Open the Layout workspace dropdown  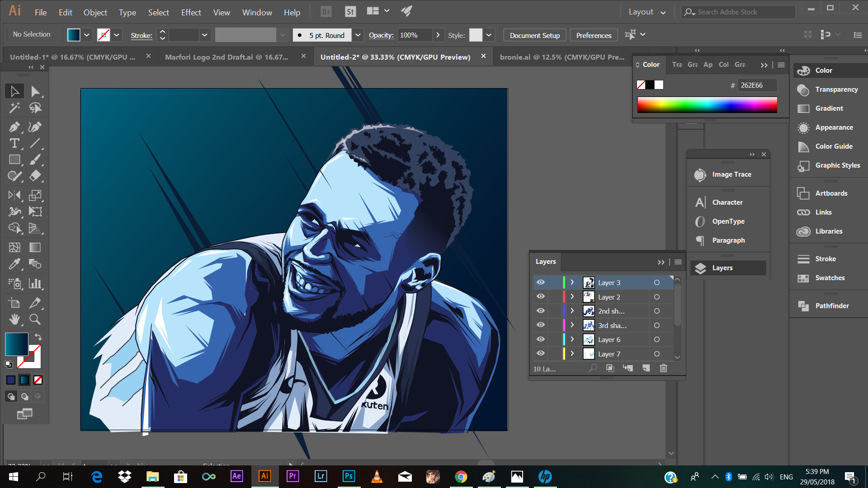pyautogui.click(x=647, y=12)
